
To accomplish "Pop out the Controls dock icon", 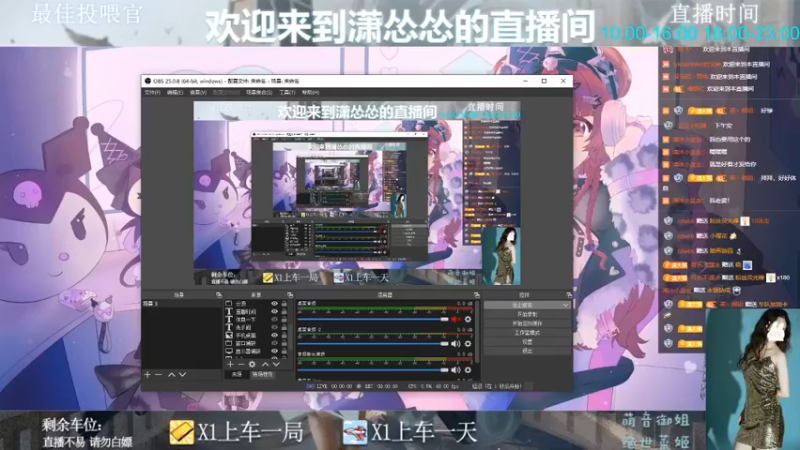I will [x=569, y=295].
